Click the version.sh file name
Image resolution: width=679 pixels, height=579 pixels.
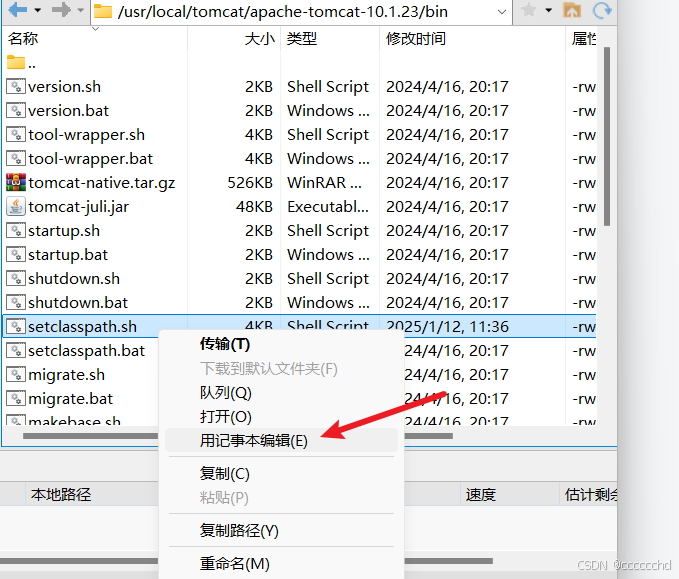pos(65,87)
